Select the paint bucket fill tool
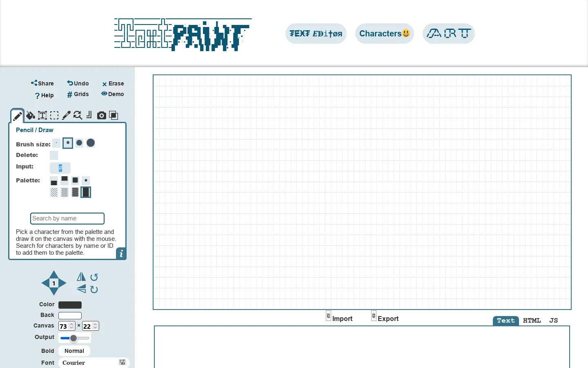This screenshot has width=588, height=368. click(x=30, y=116)
